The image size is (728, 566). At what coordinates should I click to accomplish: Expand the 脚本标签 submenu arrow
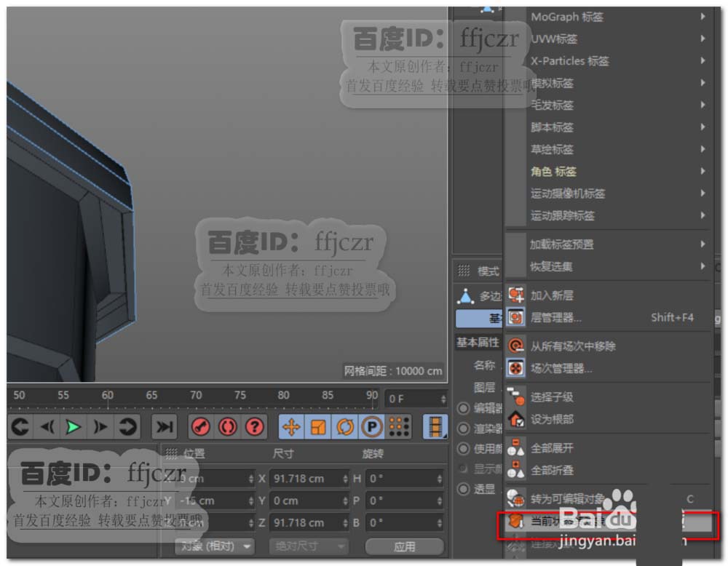tap(703, 127)
